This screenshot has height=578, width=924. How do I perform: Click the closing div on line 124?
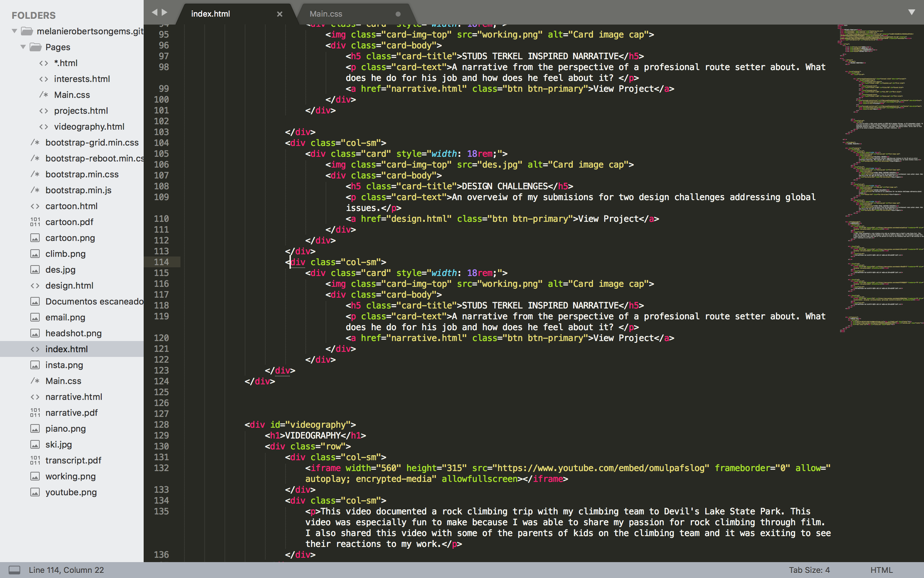click(260, 381)
